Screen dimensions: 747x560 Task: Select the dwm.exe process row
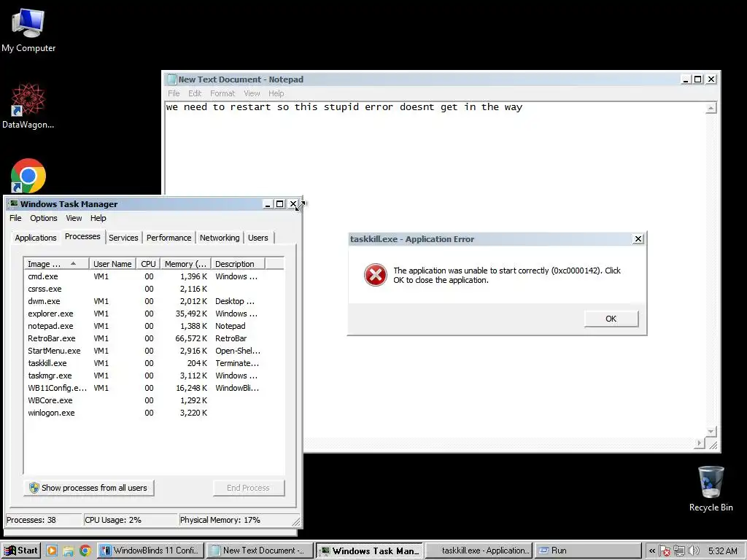pyautogui.click(x=153, y=301)
